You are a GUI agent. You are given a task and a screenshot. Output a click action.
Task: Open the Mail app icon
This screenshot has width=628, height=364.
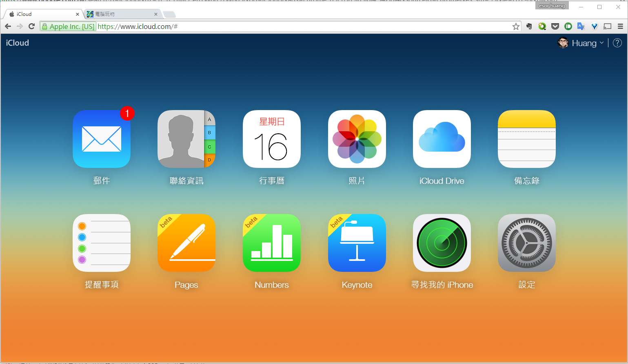(x=102, y=139)
